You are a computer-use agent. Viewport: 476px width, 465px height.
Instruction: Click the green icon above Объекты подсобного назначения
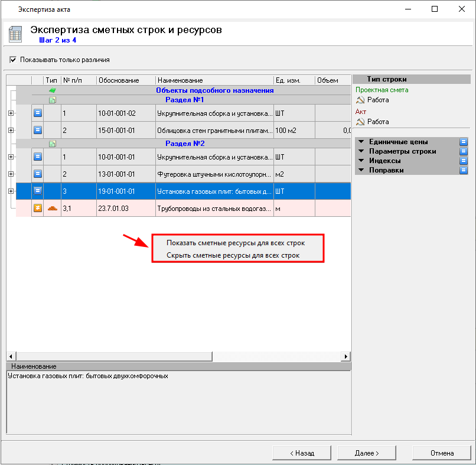(52, 90)
